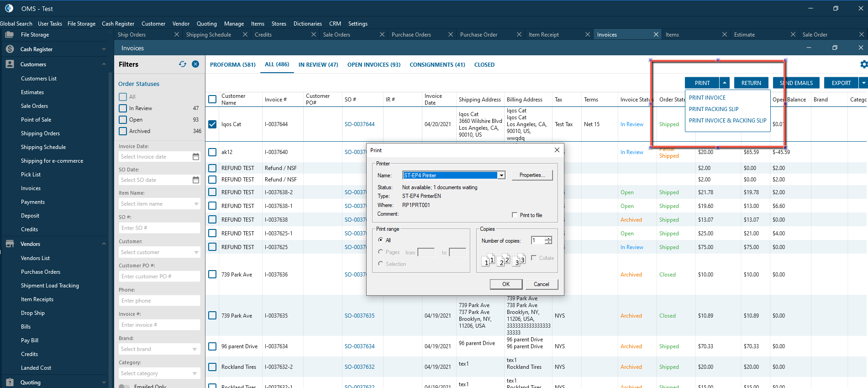Image resolution: width=868 pixels, height=388 pixels.
Task: Enable the Print to file checkbox
Action: coord(515,215)
